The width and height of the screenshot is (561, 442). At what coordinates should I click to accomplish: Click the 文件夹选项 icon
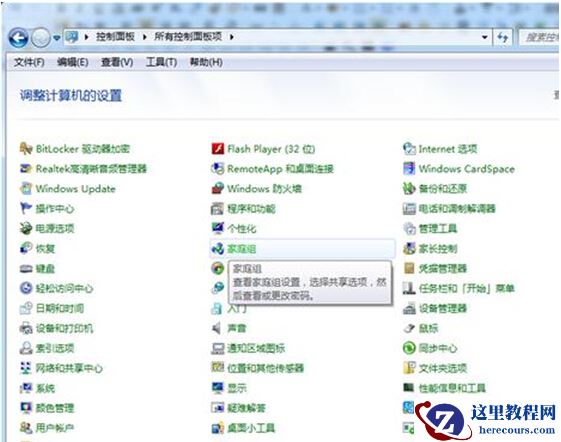pyautogui.click(x=409, y=368)
